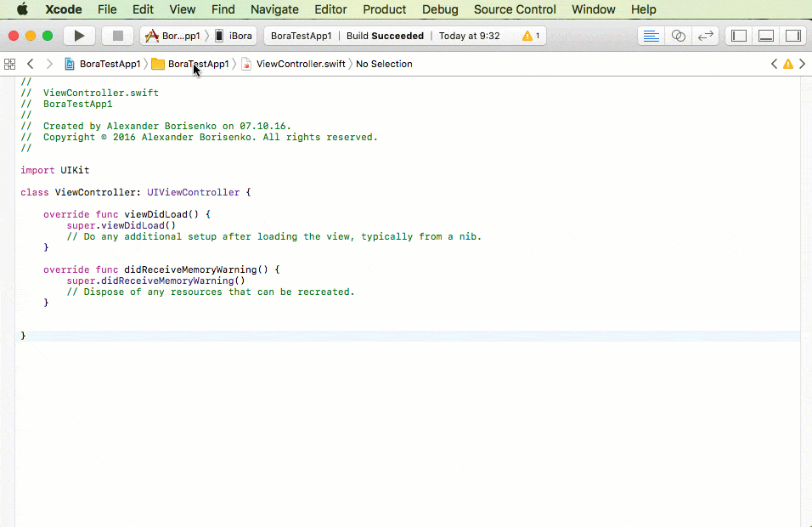Go back in editor history
812x527 pixels.
pyautogui.click(x=30, y=64)
